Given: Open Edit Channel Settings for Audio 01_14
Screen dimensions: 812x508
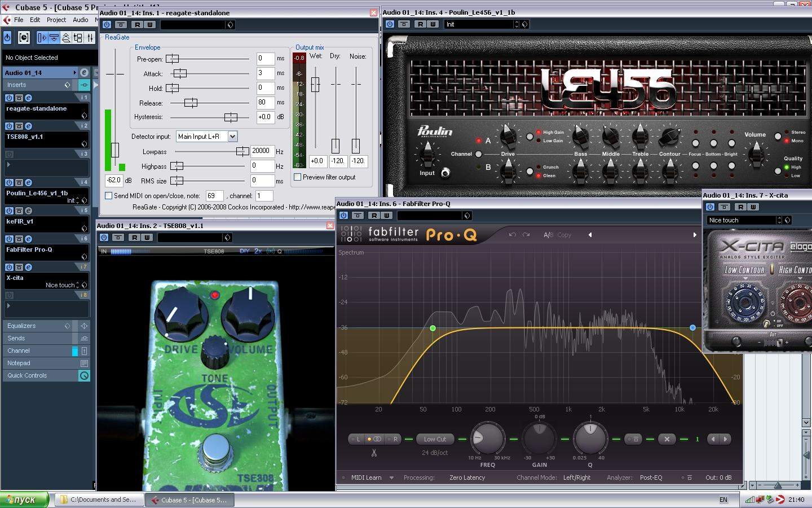Looking at the screenshot, I should pyautogui.click(x=84, y=73).
